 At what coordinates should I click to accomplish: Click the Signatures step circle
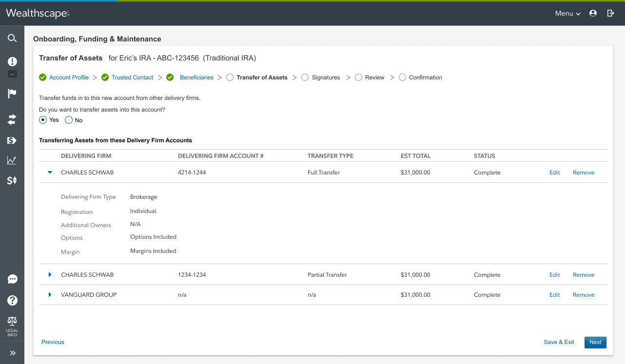[305, 77]
